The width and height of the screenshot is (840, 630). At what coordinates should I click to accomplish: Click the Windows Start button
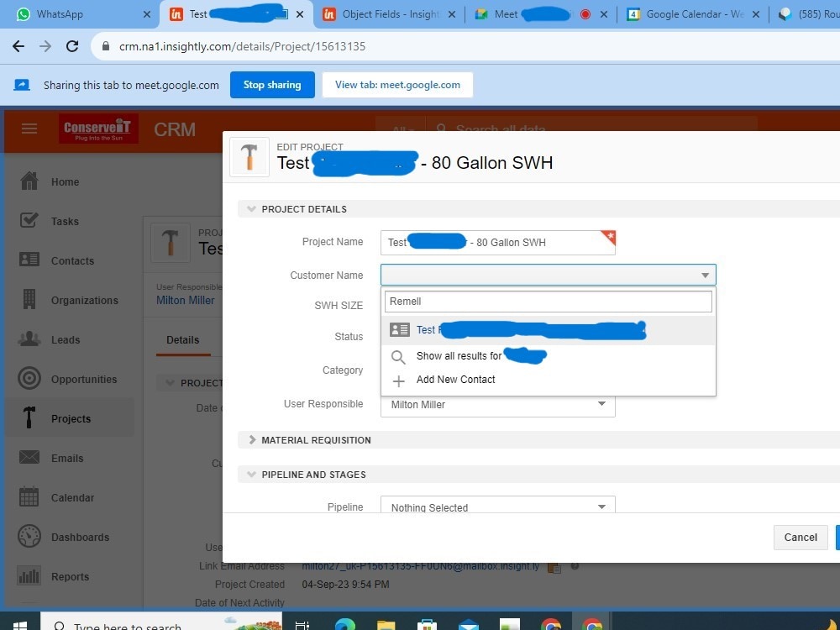tap(20, 625)
